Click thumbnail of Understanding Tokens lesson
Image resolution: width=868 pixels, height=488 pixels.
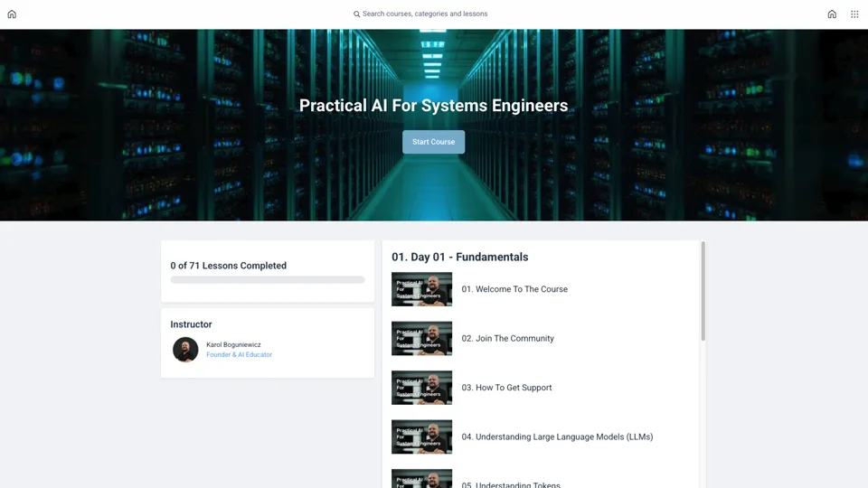click(x=422, y=479)
